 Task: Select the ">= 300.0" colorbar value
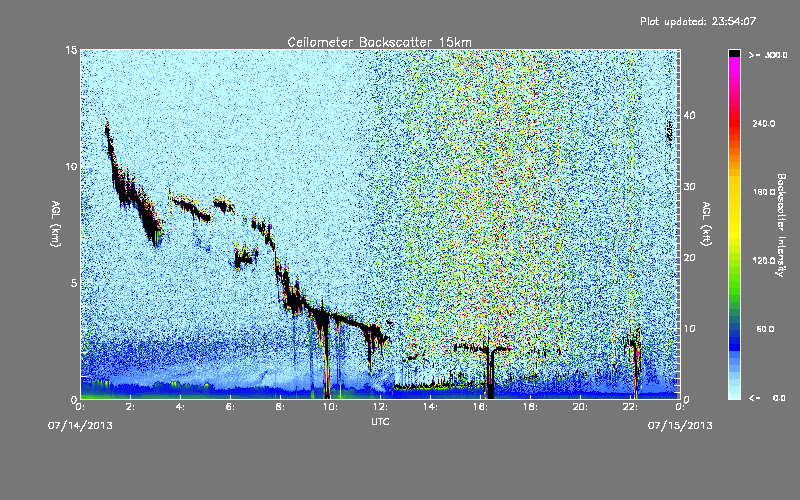point(768,55)
